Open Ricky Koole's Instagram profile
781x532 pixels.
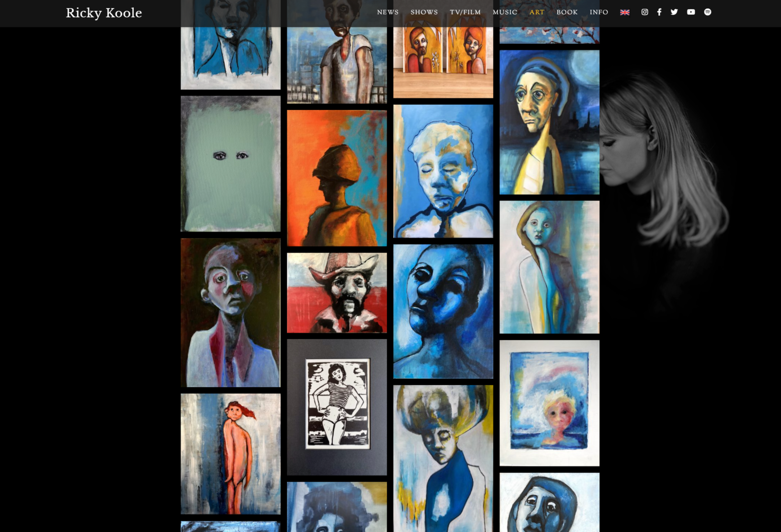(x=644, y=12)
